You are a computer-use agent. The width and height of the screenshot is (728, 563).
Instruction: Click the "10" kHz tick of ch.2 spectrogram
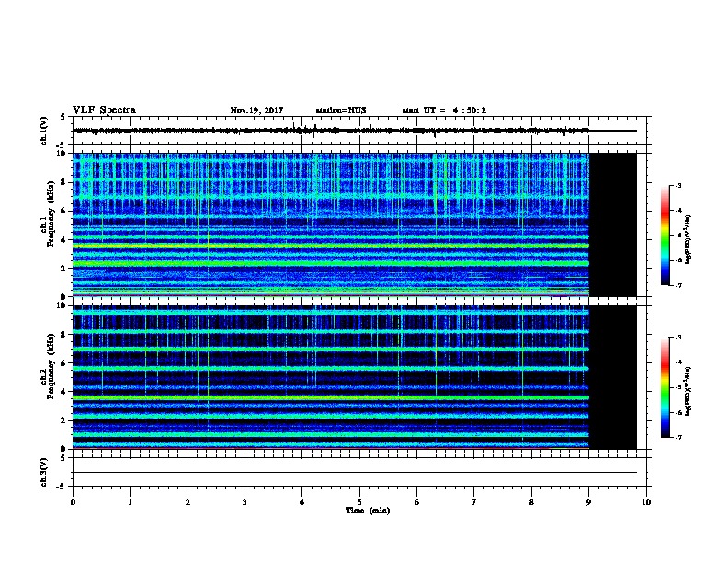pos(63,305)
